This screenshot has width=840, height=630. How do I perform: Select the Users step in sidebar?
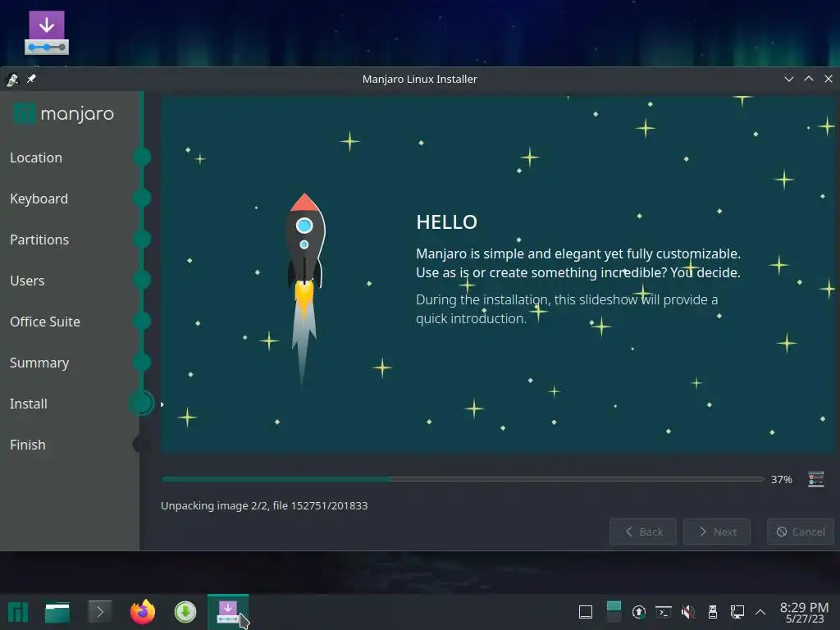[x=27, y=281]
